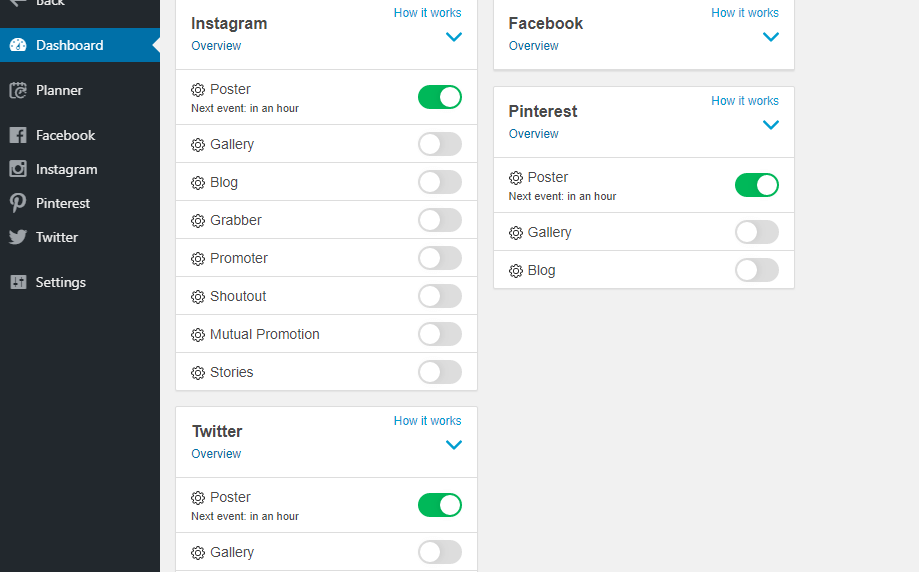Enable the Instagram Stories toggle
This screenshot has height=572, width=919.
click(440, 372)
